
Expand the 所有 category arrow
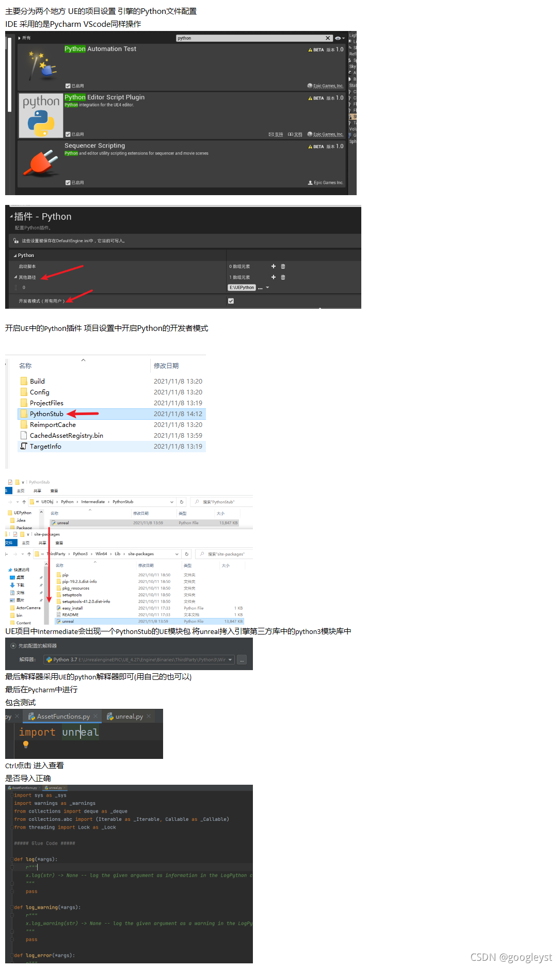20,38
